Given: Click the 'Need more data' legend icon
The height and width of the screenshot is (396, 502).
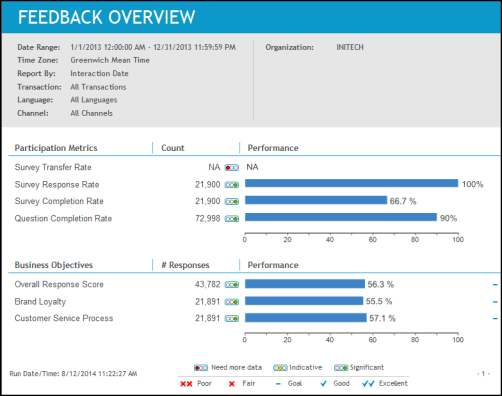Looking at the screenshot, I should point(201,368).
